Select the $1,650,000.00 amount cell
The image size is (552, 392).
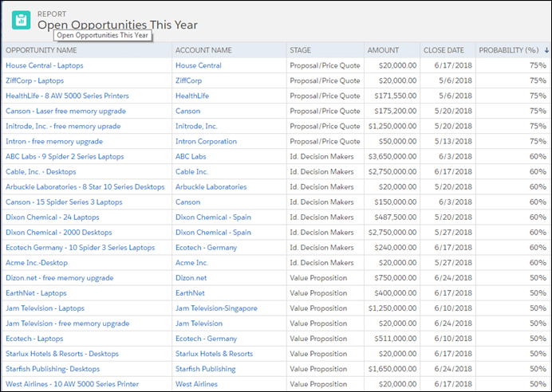(x=392, y=369)
